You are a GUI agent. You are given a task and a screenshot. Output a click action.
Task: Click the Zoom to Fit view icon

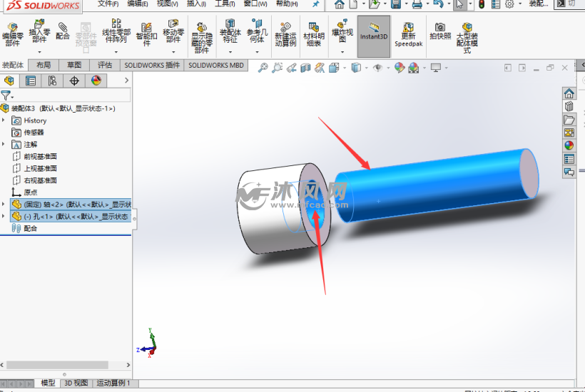pyautogui.click(x=263, y=68)
